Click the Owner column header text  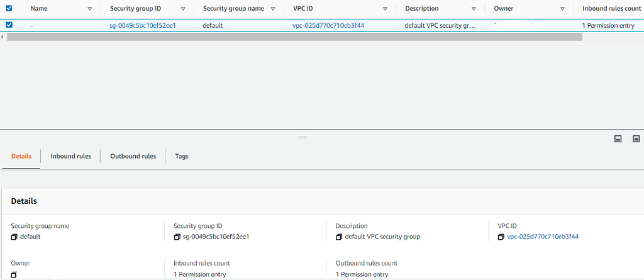[x=504, y=8]
